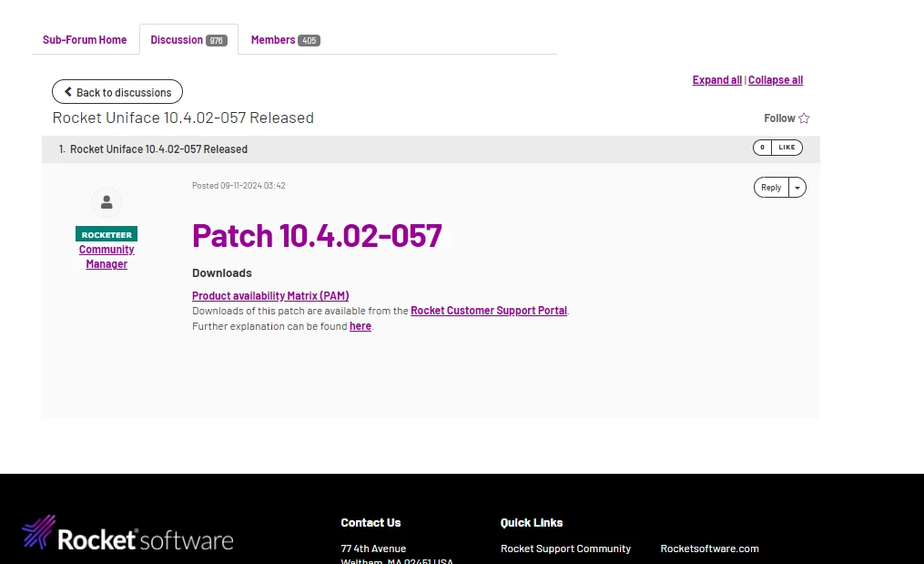Screen dimensions: 924x564
Task: Click the ROCKETEER badge
Action: tap(107, 234)
